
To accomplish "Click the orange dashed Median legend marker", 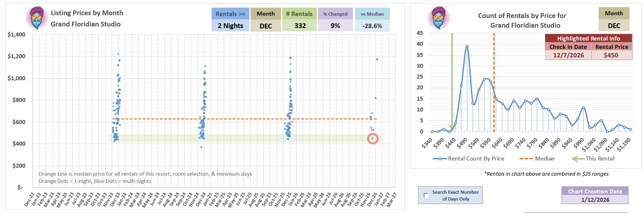I will 526,158.
